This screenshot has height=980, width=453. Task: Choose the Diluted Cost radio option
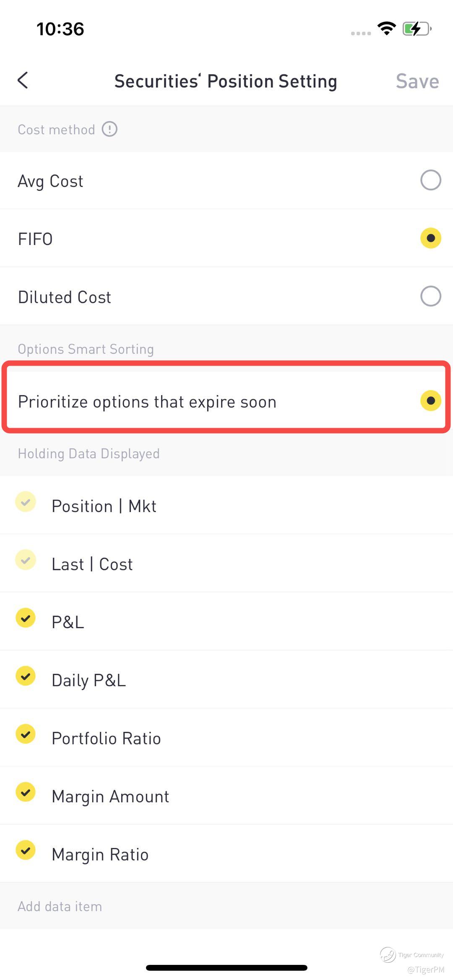tap(430, 296)
